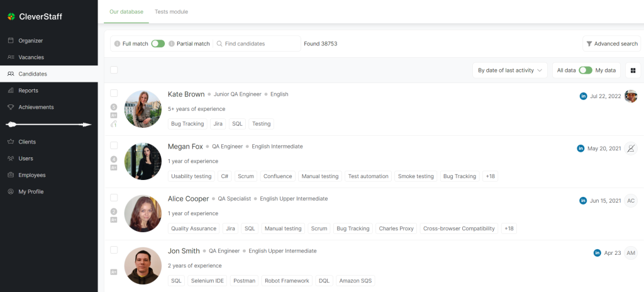Expand +18 more skills for Megan Fox

(x=490, y=176)
